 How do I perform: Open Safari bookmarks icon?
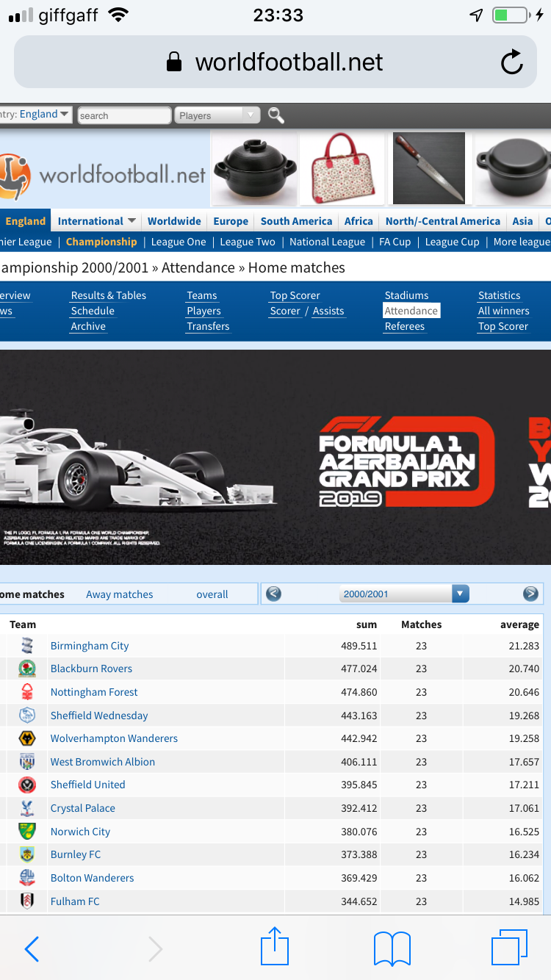(392, 948)
